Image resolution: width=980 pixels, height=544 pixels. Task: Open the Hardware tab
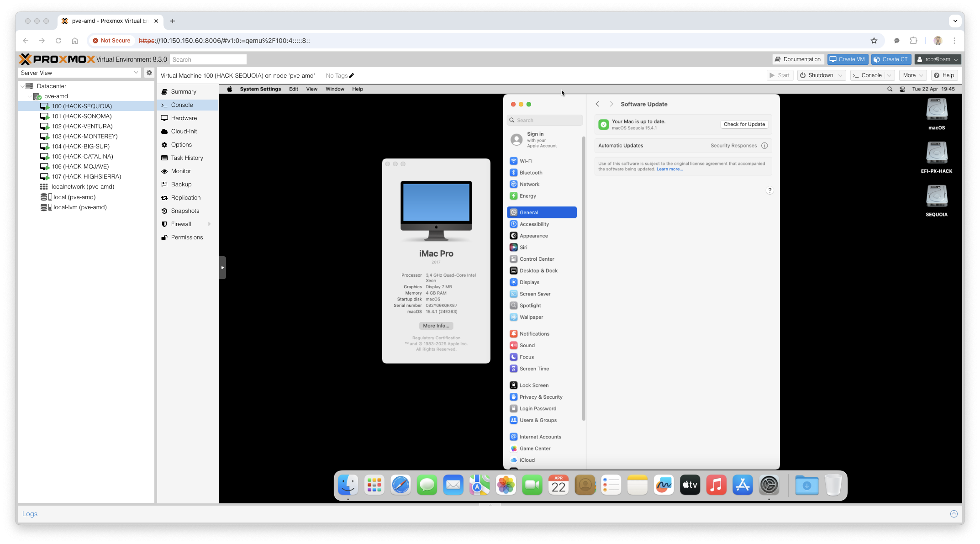click(184, 118)
